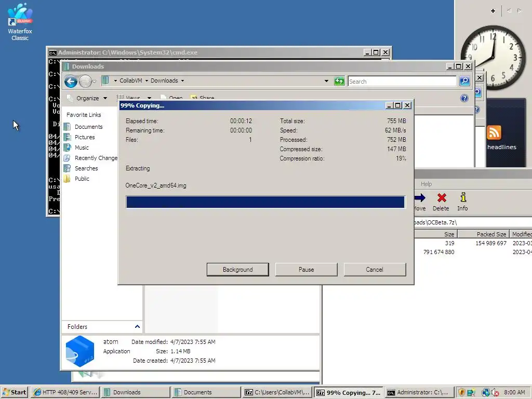
Task: Click the magnifier Search button
Action: (464, 81)
